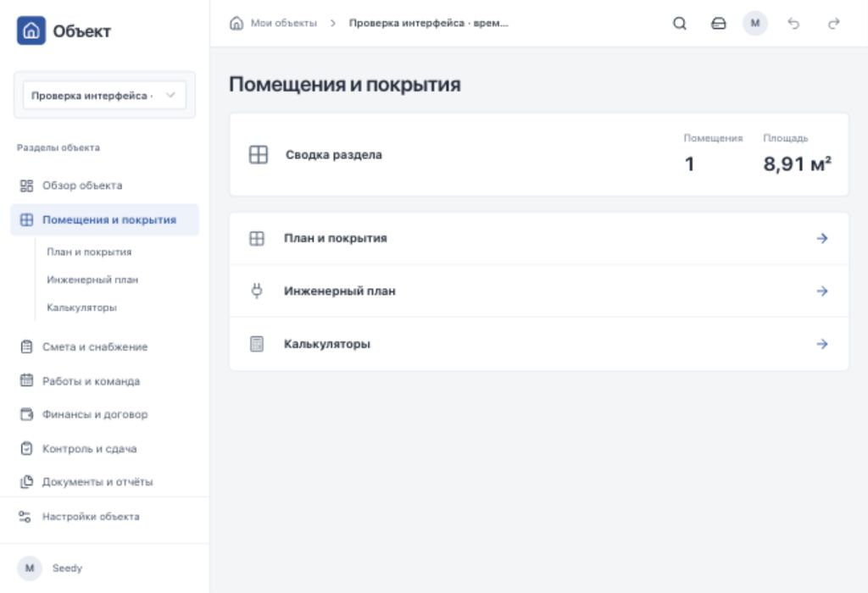Open Документы и отчёты section
The image size is (868, 593).
(104, 482)
